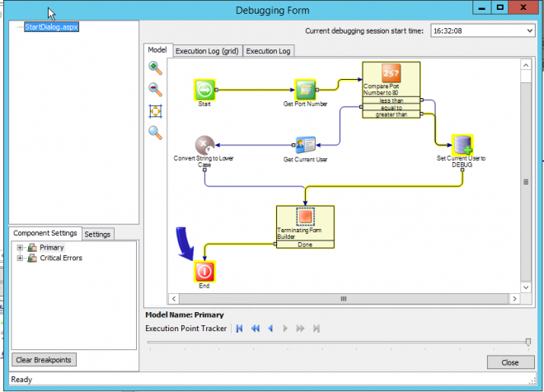Click the vertical scrollbar up arrow

pyautogui.click(x=526, y=65)
